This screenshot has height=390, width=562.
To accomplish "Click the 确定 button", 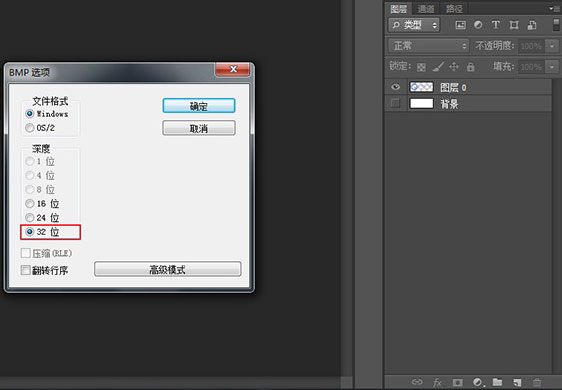I will [x=199, y=106].
